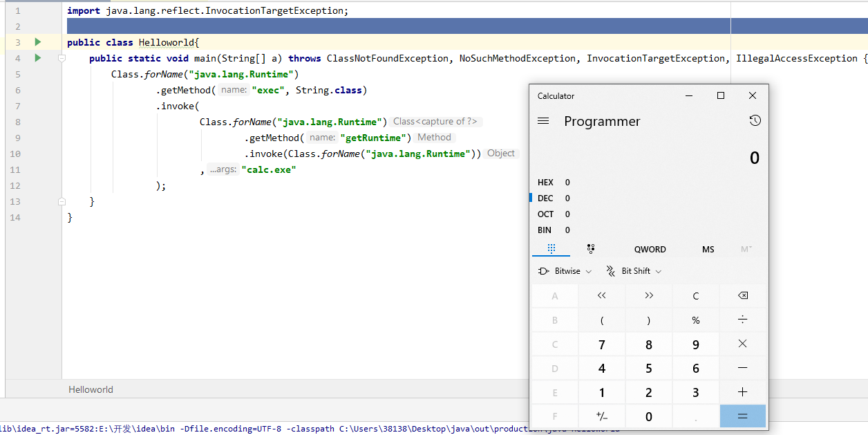Click the divide operator key

742,320
